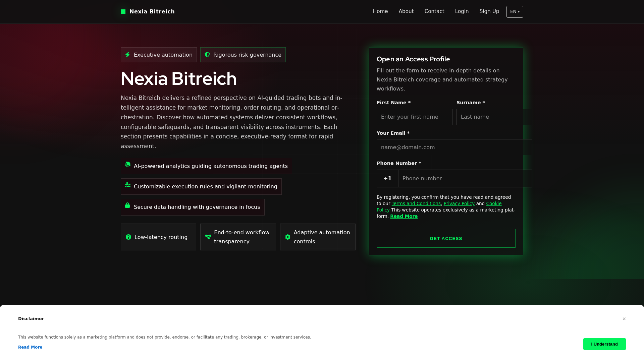Open the Contact nav link
Image resolution: width=644 pixels, height=362 pixels.
point(434,11)
